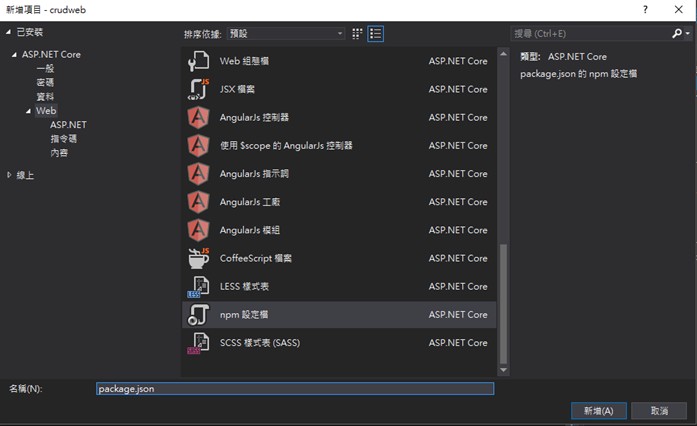Screen dimensions: 697x426
Task: Click the scrollbar up arrow
Action: point(503,54)
